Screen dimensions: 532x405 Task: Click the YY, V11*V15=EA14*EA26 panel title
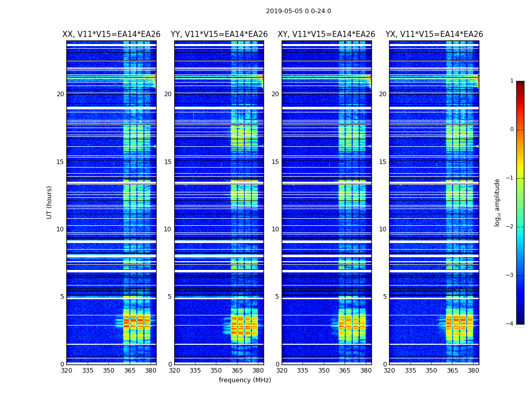[219, 34]
